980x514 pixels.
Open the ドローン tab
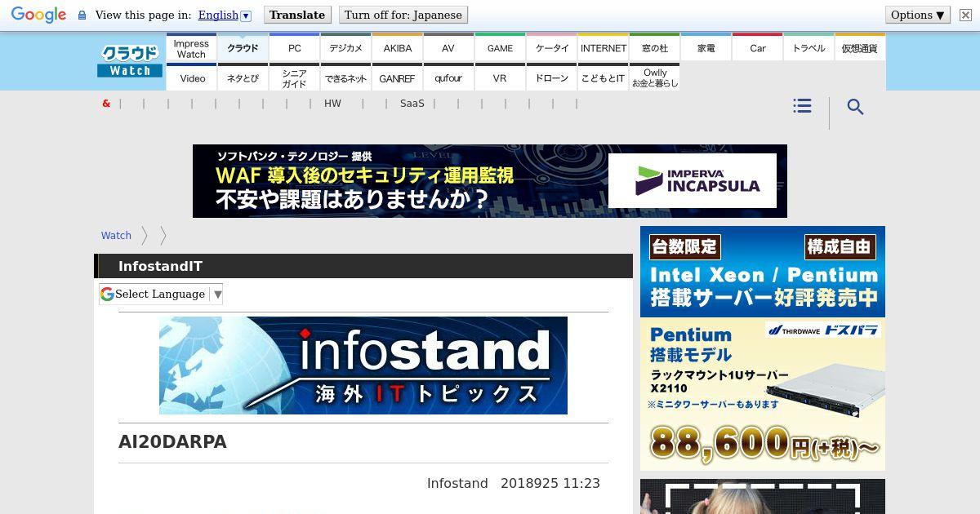coord(552,78)
